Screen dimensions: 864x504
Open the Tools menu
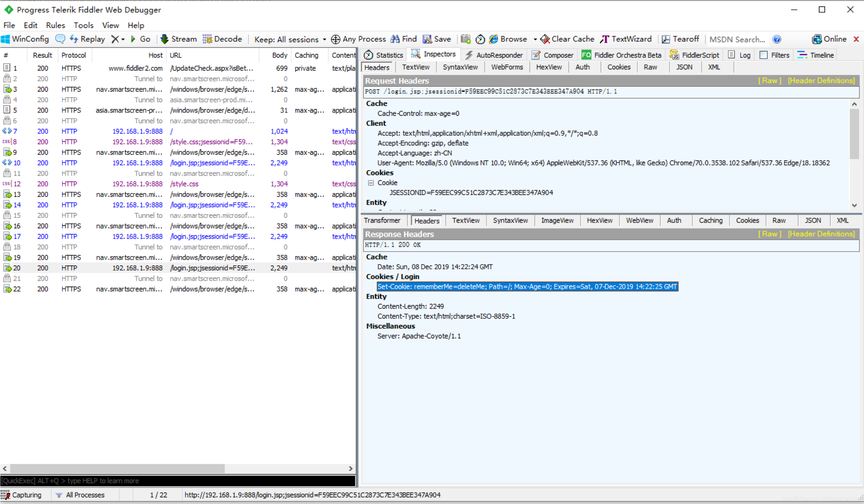83,25
